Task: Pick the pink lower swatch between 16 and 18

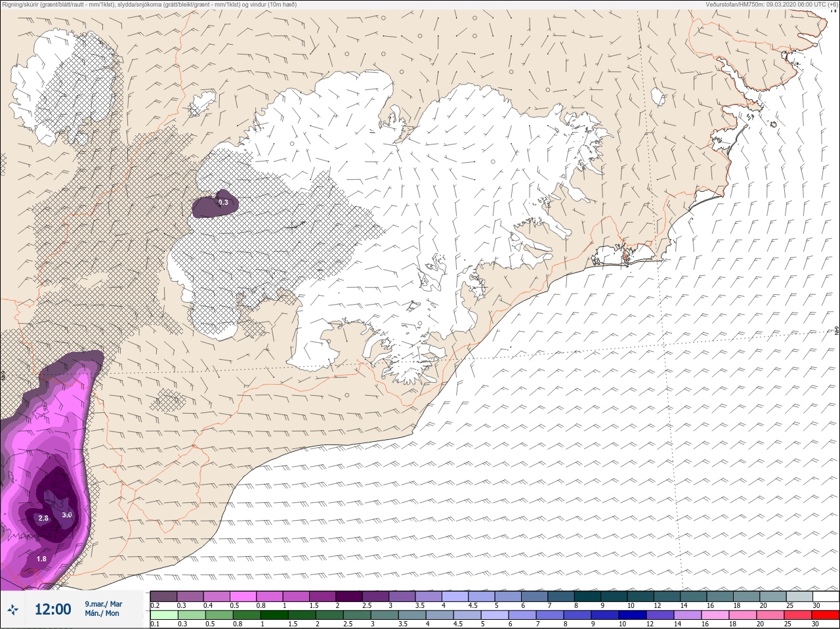Action: (x=715, y=615)
